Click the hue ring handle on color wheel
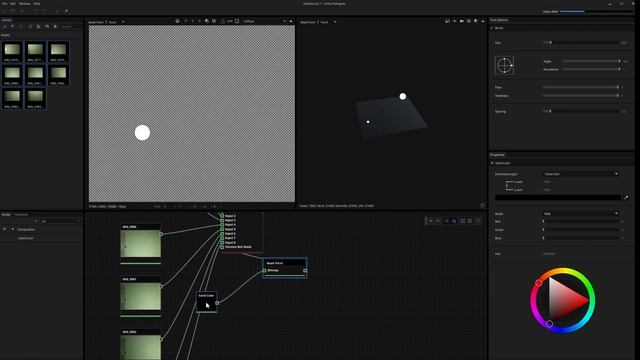The image size is (640, 360). click(x=539, y=283)
